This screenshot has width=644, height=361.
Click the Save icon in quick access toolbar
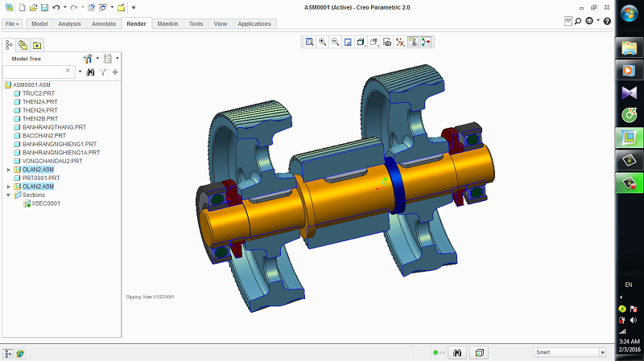tap(44, 7)
